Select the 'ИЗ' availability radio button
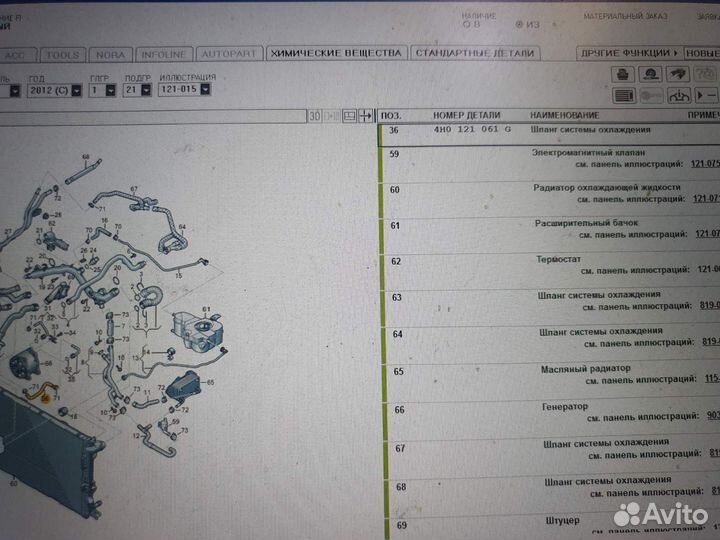This screenshot has width=720, height=540. click(519, 25)
